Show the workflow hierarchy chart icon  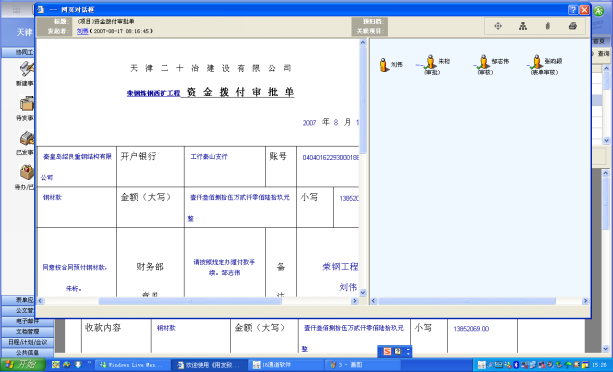pos(523,26)
